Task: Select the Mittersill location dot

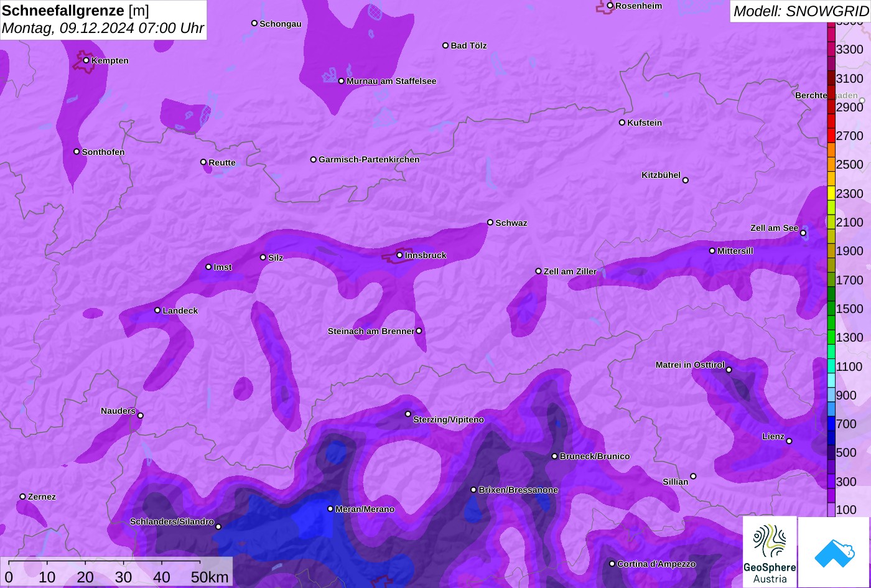Action: point(712,251)
